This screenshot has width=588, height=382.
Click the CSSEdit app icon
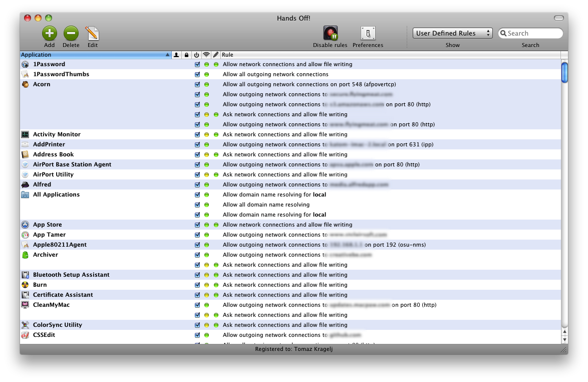coord(25,335)
